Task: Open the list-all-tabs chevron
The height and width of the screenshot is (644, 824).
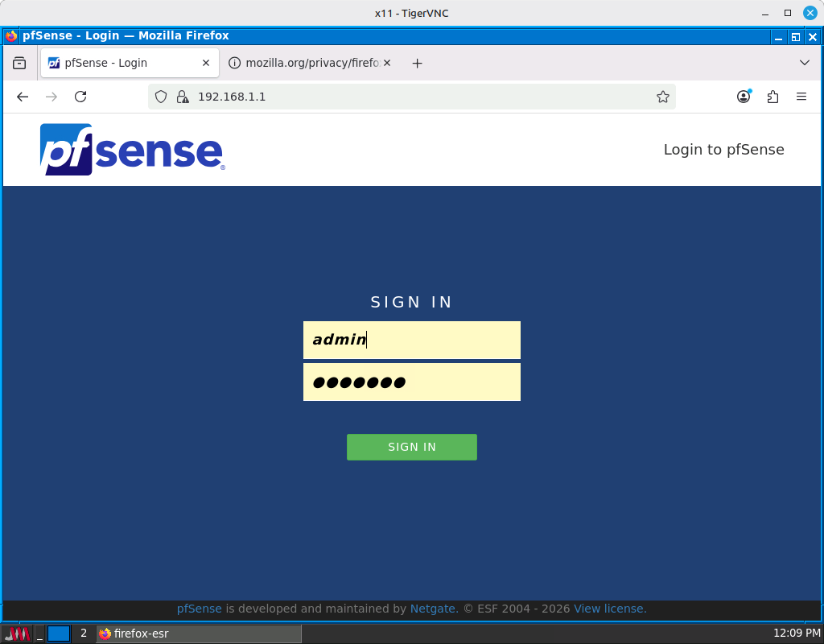Action: click(805, 62)
